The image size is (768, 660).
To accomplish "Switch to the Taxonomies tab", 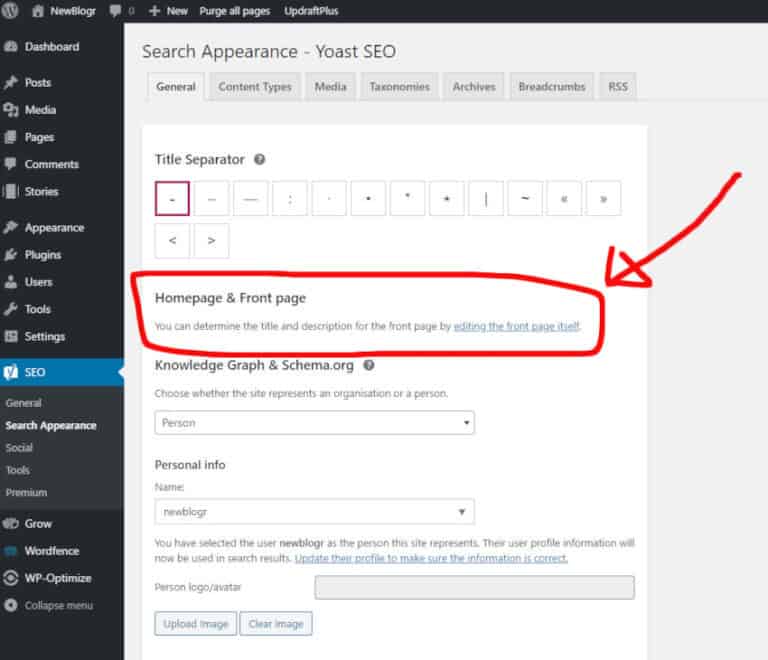I will pyautogui.click(x=400, y=87).
